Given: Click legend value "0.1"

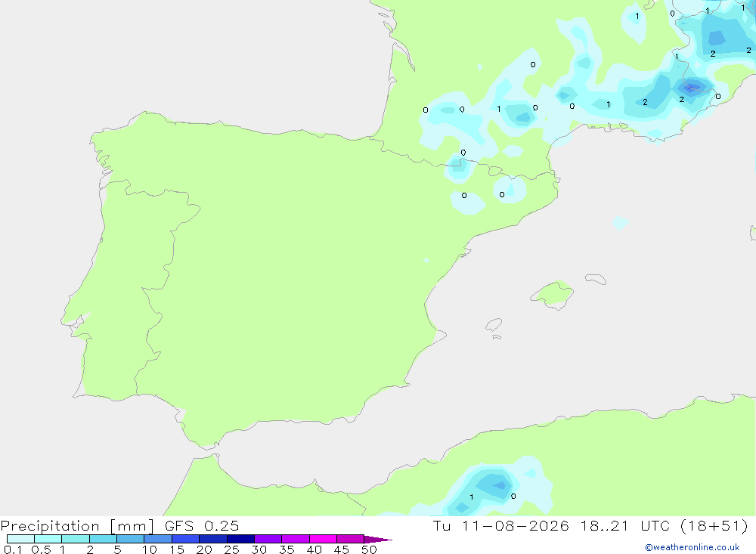Looking at the screenshot, I should pos(13,549).
